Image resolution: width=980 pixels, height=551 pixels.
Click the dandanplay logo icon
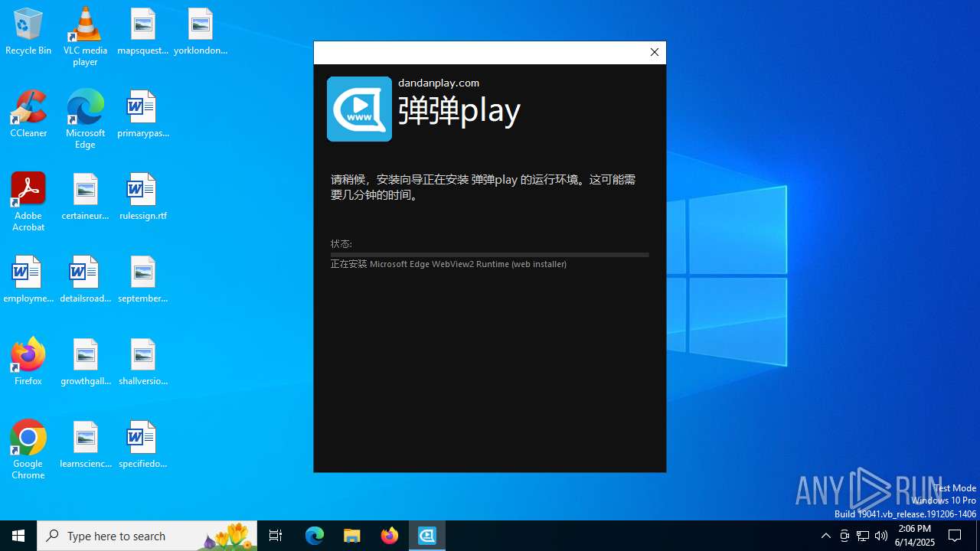click(359, 109)
